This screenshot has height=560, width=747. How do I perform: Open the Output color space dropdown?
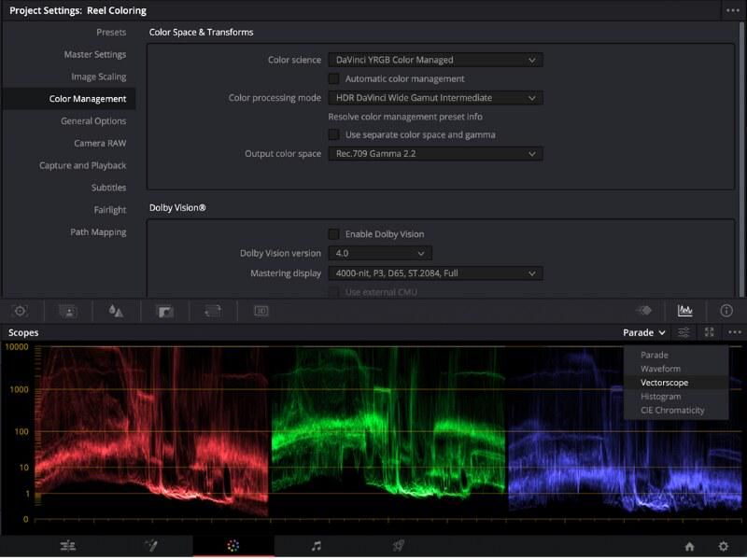[x=435, y=155]
